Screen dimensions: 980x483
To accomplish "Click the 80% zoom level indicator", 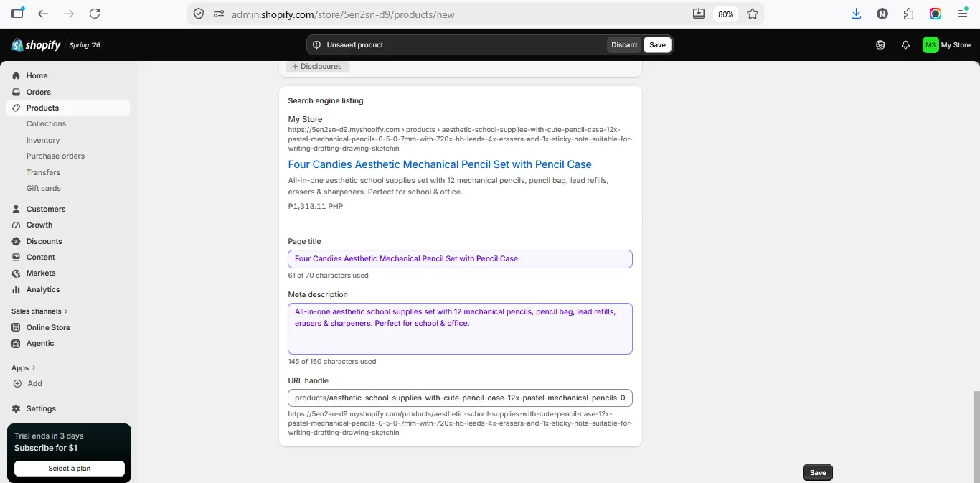I will (725, 14).
